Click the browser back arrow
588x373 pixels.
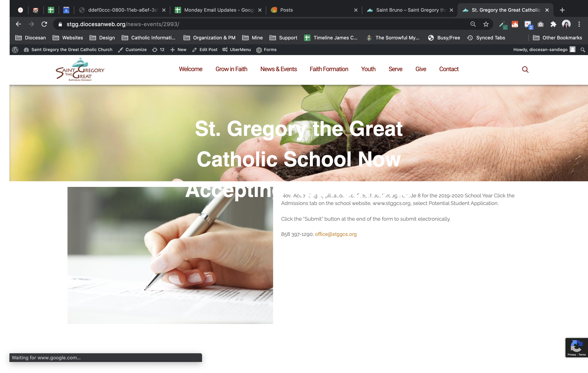tap(18, 24)
